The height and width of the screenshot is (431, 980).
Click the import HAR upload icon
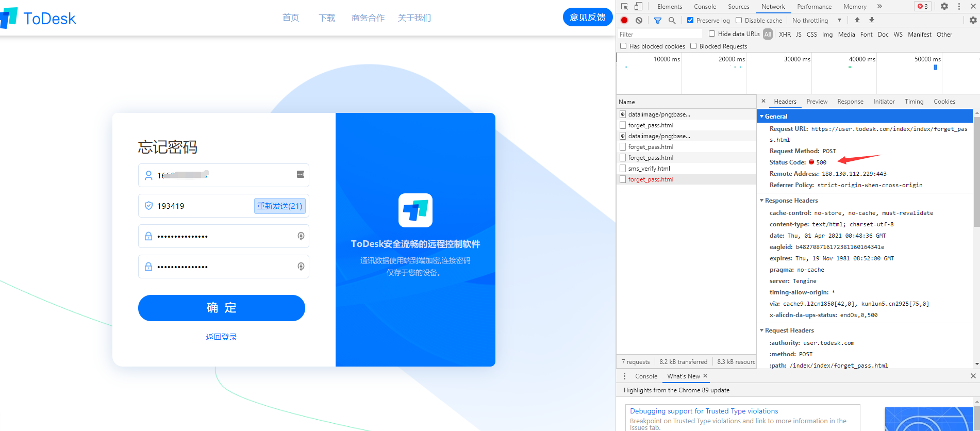tap(857, 20)
